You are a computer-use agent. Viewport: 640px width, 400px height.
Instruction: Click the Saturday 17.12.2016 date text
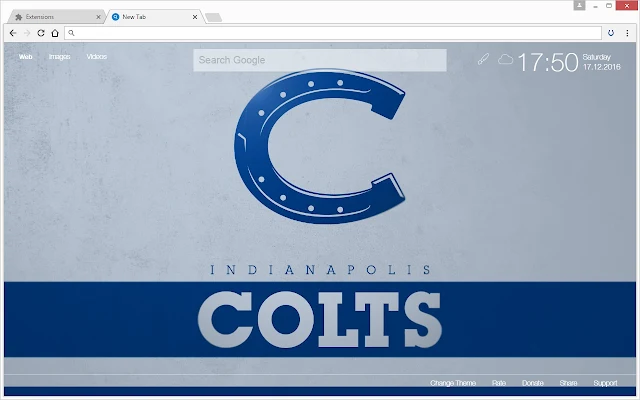pyautogui.click(x=602, y=62)
